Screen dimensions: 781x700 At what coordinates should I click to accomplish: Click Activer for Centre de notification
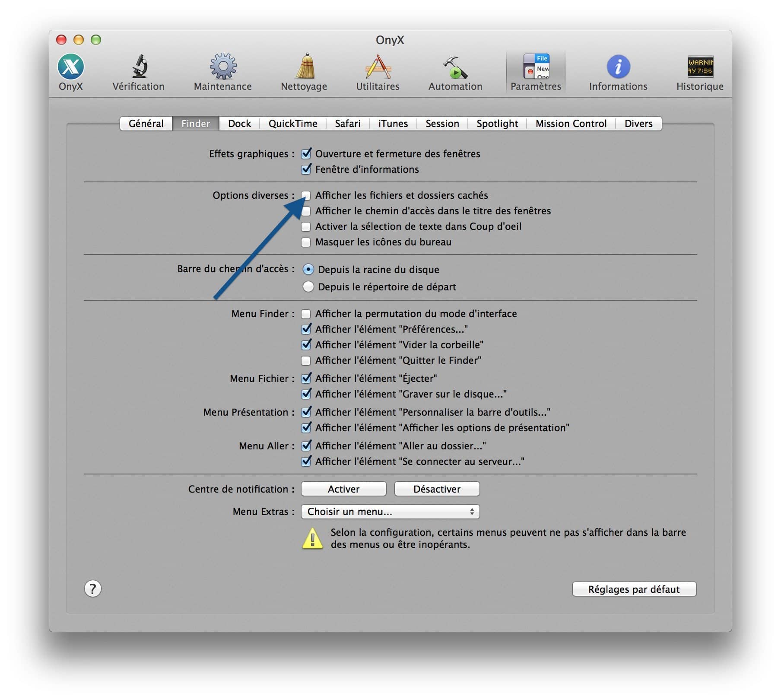coord(343,489)
